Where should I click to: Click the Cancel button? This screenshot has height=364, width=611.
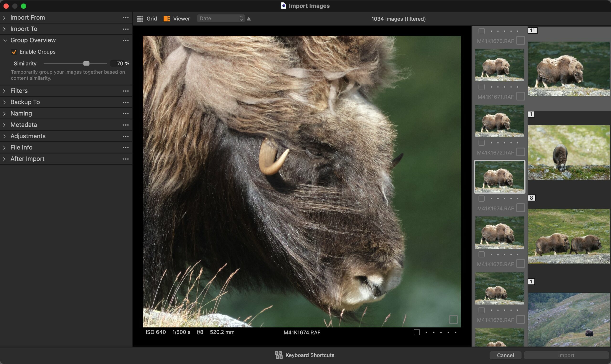pos(505,355)
